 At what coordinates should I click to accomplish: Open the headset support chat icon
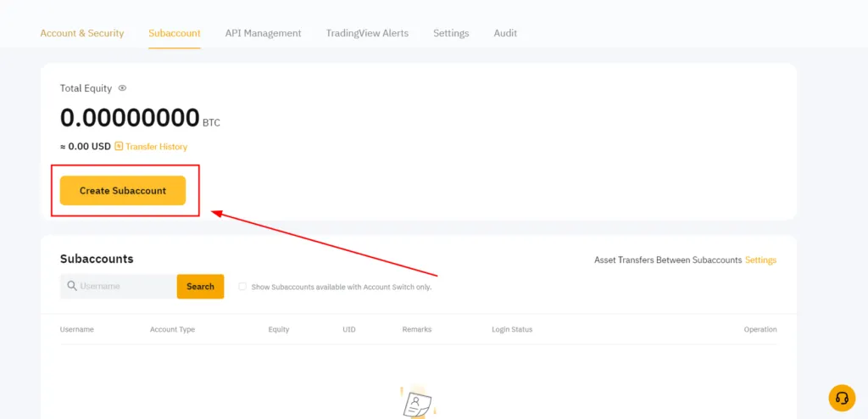(842, 397)
